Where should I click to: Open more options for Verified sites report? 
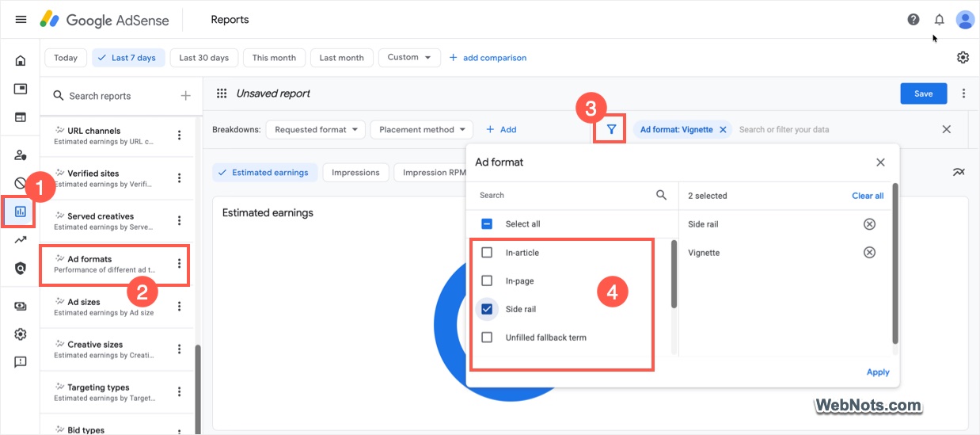180,178
